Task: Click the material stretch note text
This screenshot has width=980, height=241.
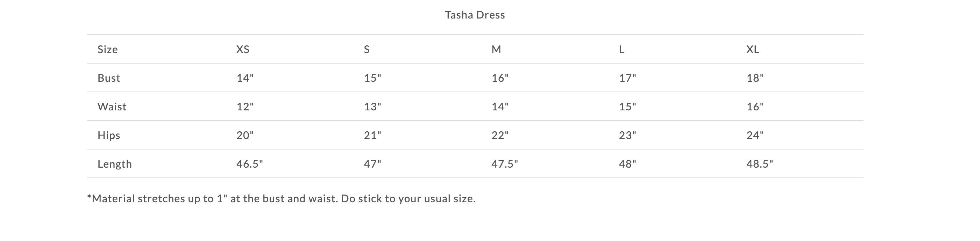Action: 281,198
